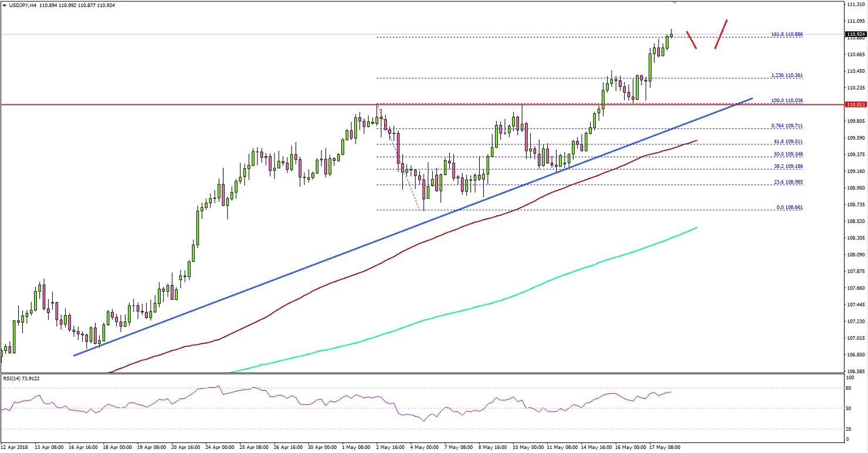The width and height of the screenshot is (868, 453).
Task: Click the 100.0 110.036 Fibonacci line
Action: 786,100
